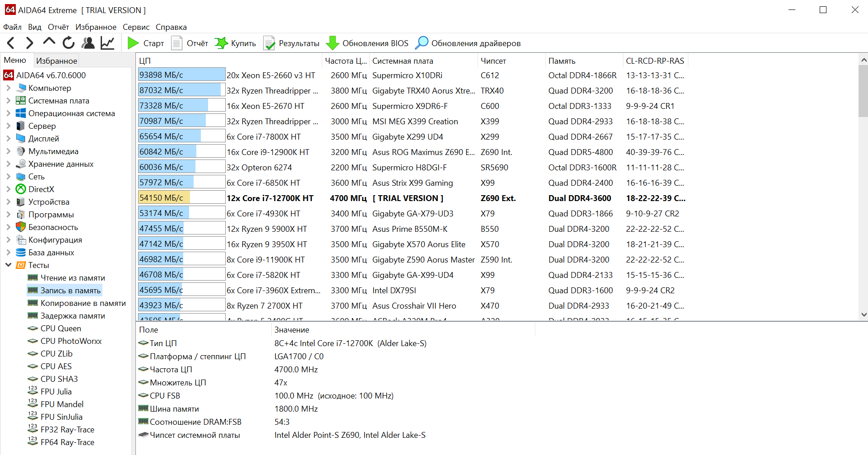The width and height of the screenshot is (868, 455).
Task: Start benchmark with green Старт icon
Action: point(133,43)
